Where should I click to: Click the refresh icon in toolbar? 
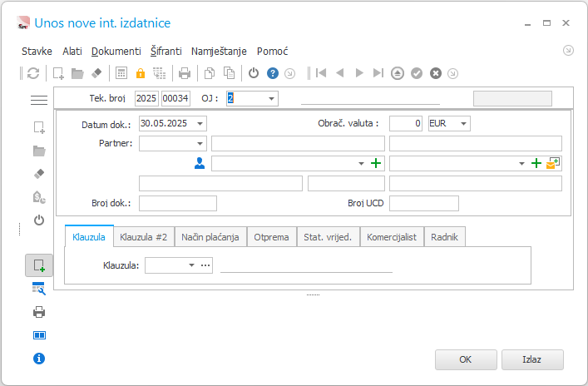coord(33,73)
